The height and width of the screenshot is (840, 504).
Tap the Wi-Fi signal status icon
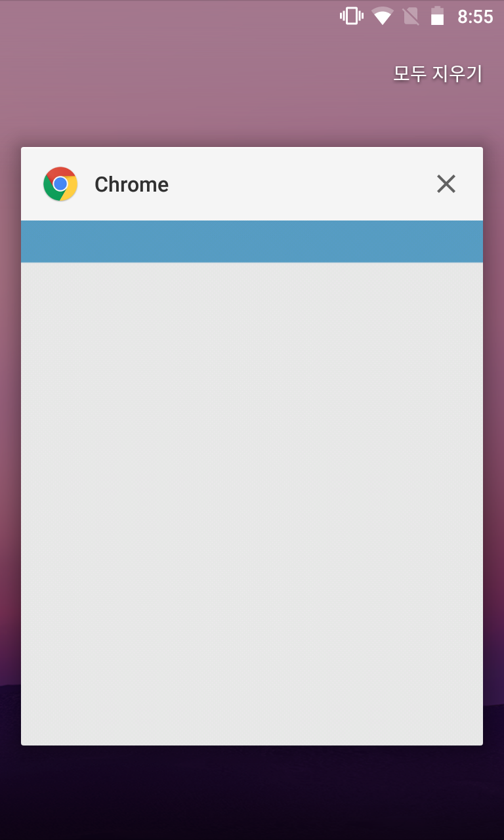[382, 16]
